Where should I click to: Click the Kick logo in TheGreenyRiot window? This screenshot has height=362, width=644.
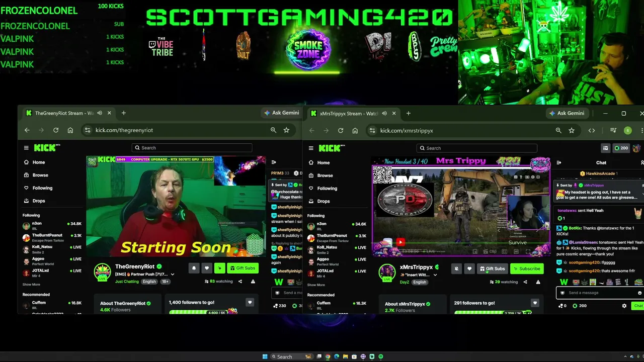[46, 148]
